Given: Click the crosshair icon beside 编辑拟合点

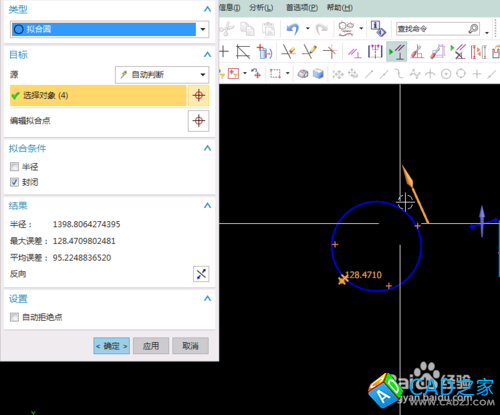Looking at the screenshot, I should click(x=199, y=121).
